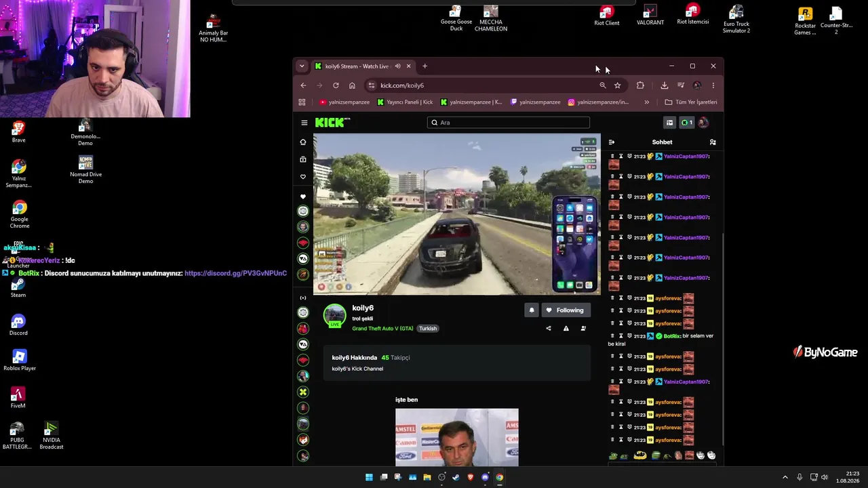The width and height of the screenshot is (868, 488).
Task: Open the volume control in system tray
Action: pyautogui.click(x=825, y=477)
